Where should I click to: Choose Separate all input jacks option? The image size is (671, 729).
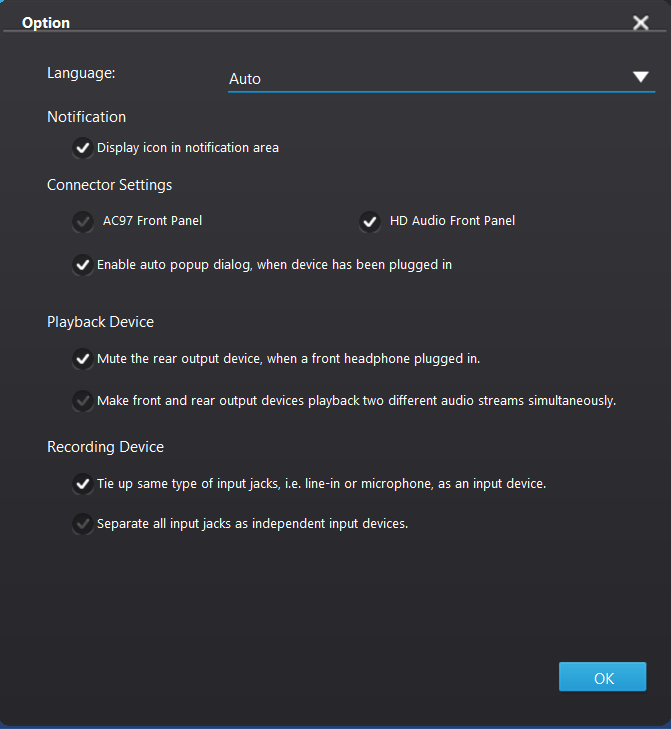click(83, 523)
